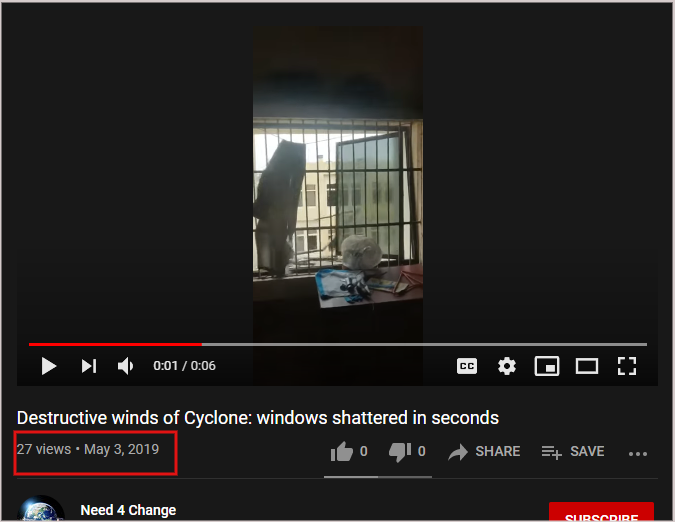Toggle closed captions CC button
This screenshot has width=675, height=522.
click(467, 366)
